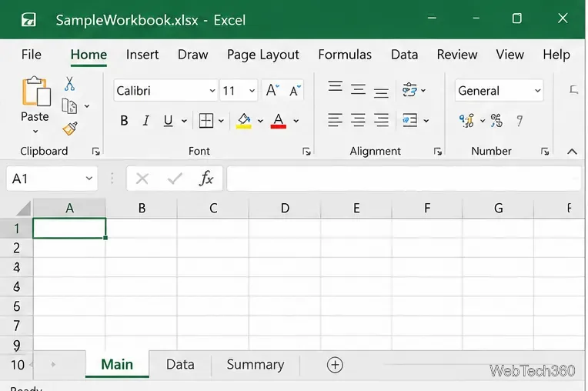Click the Wrap Text icon

409,90
